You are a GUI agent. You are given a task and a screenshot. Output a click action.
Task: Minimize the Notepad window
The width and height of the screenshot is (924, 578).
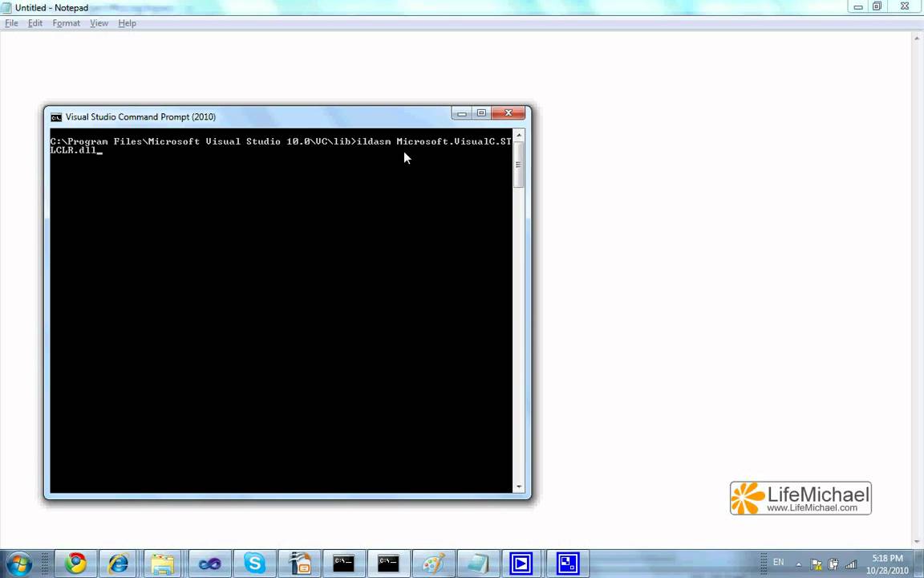[x=858, y=6]
